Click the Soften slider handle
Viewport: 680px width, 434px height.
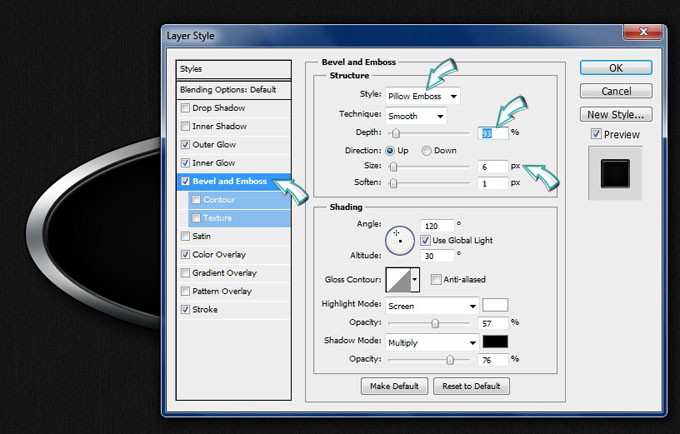click(393, 183)
